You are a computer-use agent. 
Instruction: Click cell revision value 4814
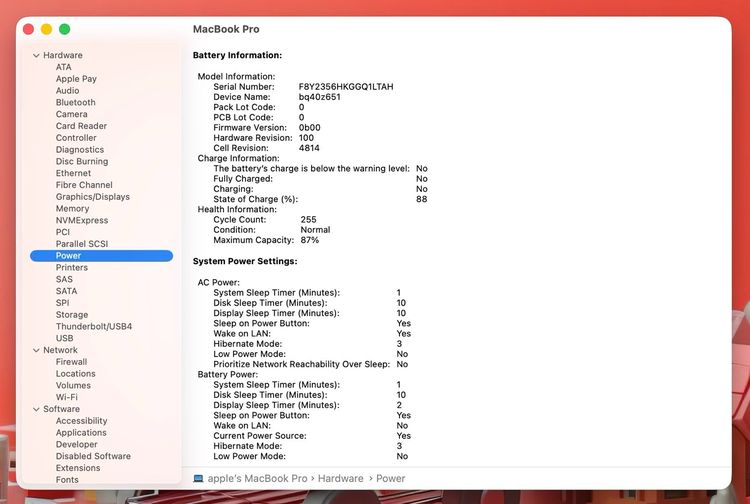click(309, 148)
